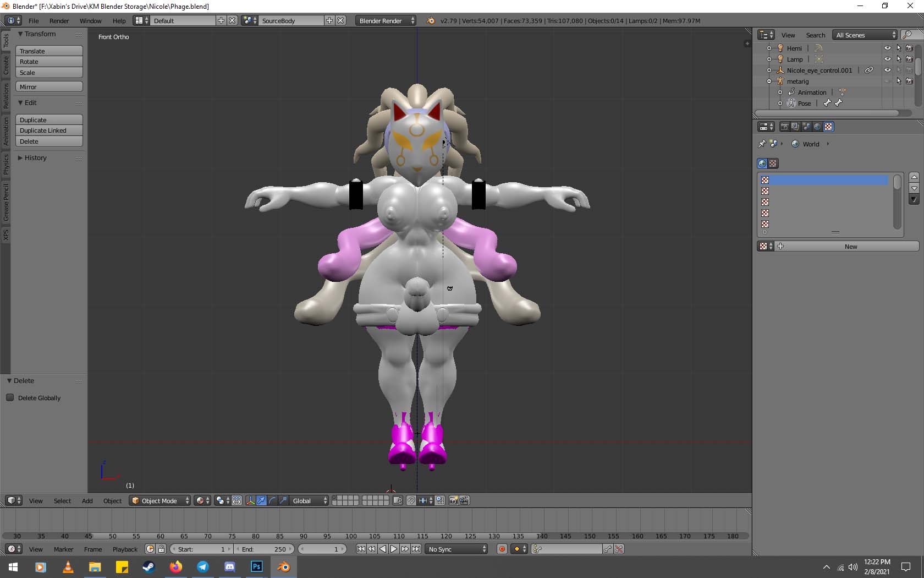Click the Render properties camera icon
The image size is (924, 578).
[784, 127]
